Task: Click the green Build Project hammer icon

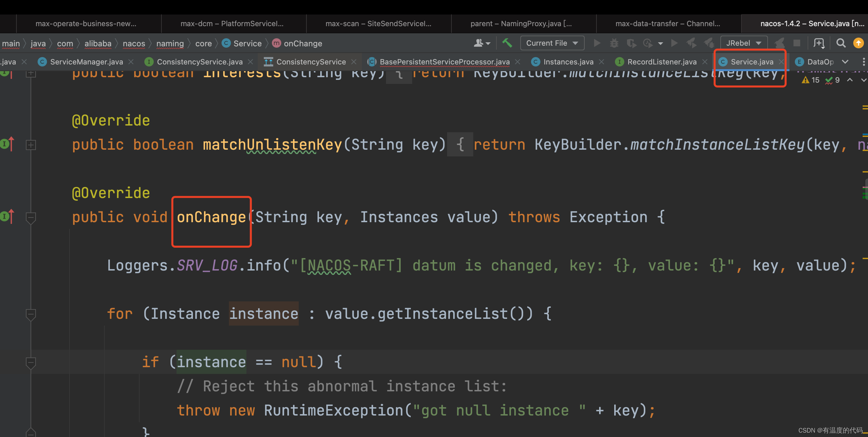Action: coord(507,43)
